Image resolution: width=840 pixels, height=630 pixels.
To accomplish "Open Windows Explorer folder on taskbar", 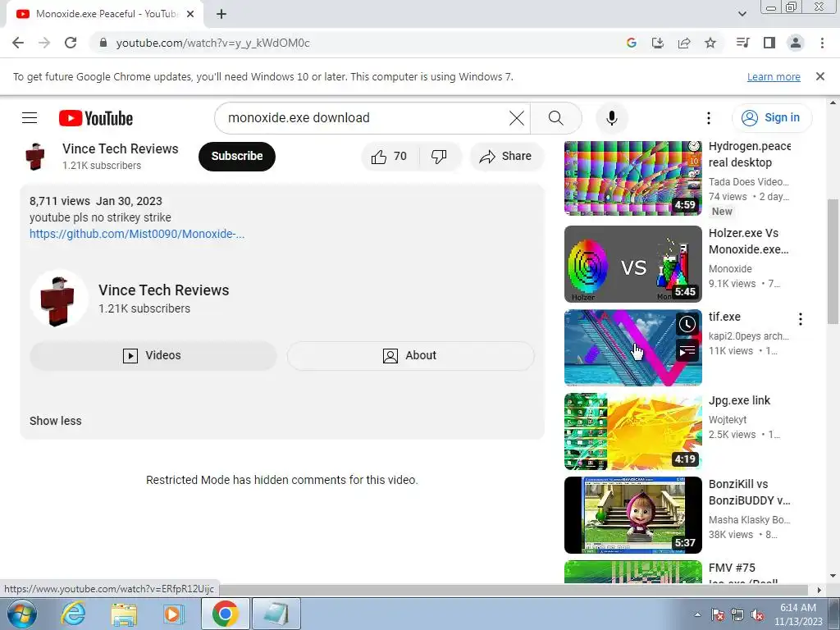I will (x=124, y=614).
